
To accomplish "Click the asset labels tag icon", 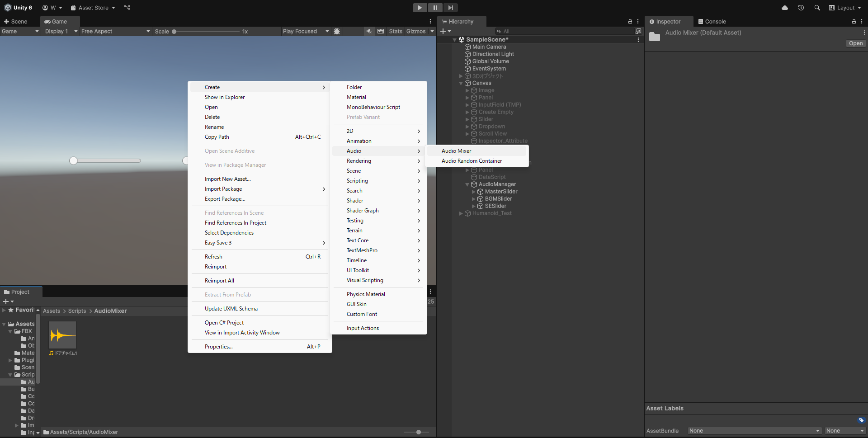I will click(x=861, y=420).
